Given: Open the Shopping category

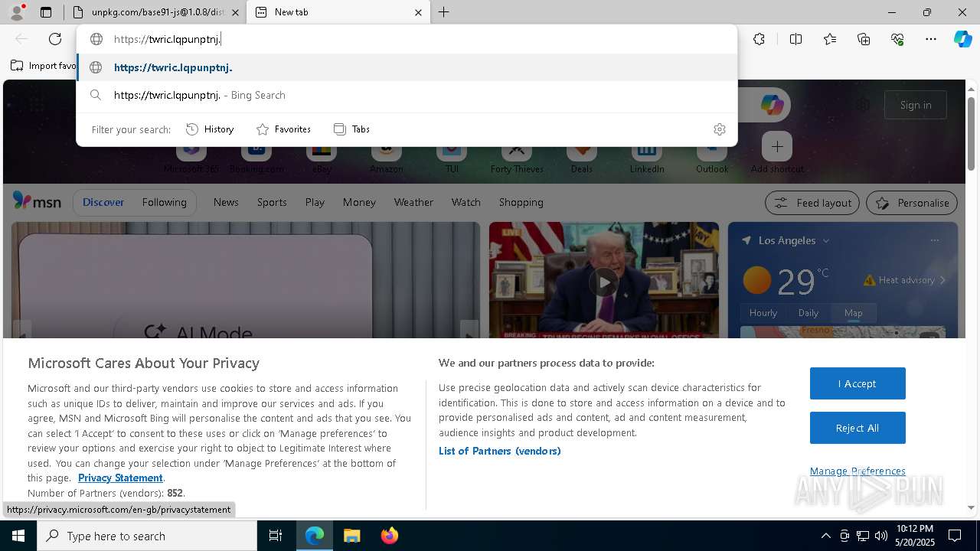Looking at the screenshot, I should [521, 202].
